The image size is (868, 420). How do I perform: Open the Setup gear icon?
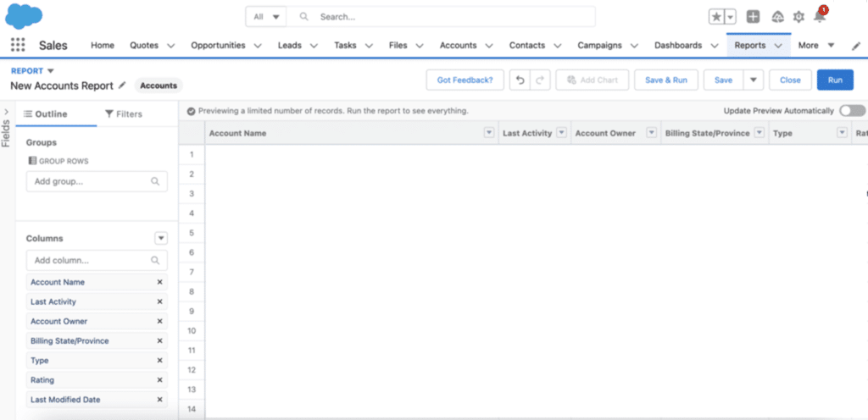tap(798, 17)
